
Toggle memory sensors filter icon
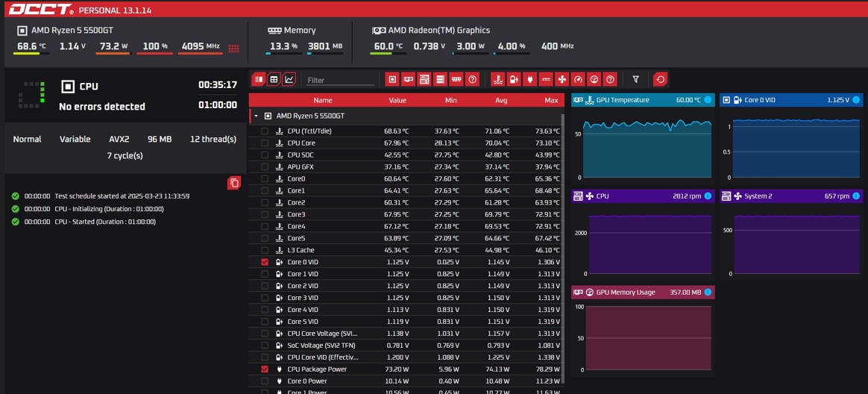[x=456, y=80]
